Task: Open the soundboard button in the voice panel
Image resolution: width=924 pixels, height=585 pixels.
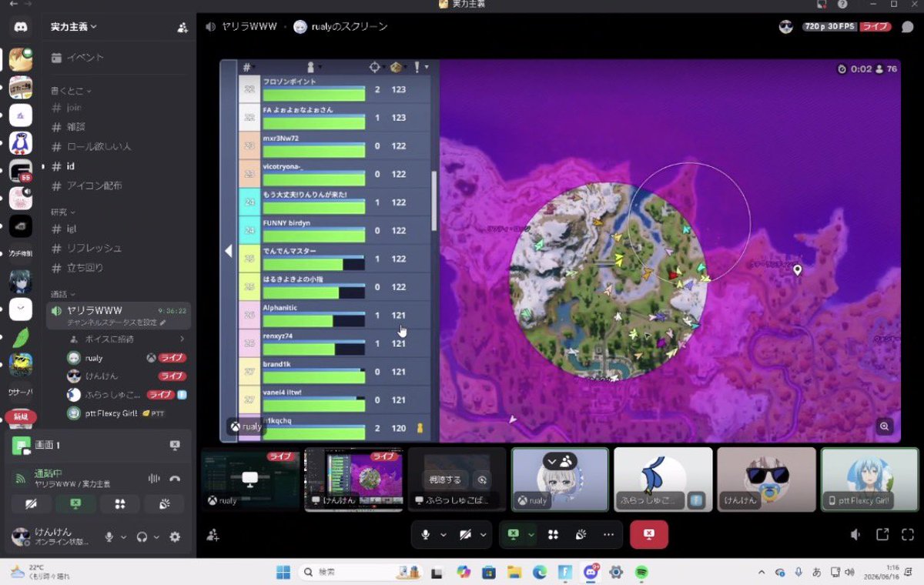Action: pos(164,504)
